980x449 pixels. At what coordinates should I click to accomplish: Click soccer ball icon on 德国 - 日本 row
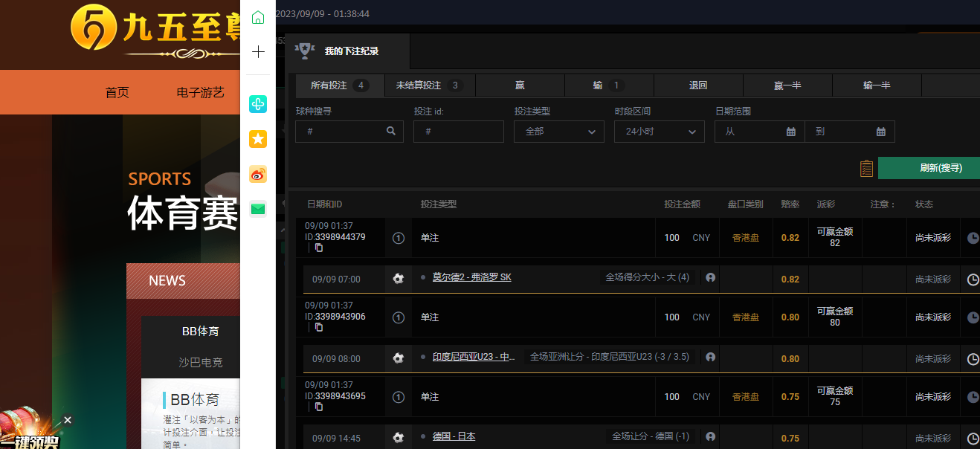[399, 438]
